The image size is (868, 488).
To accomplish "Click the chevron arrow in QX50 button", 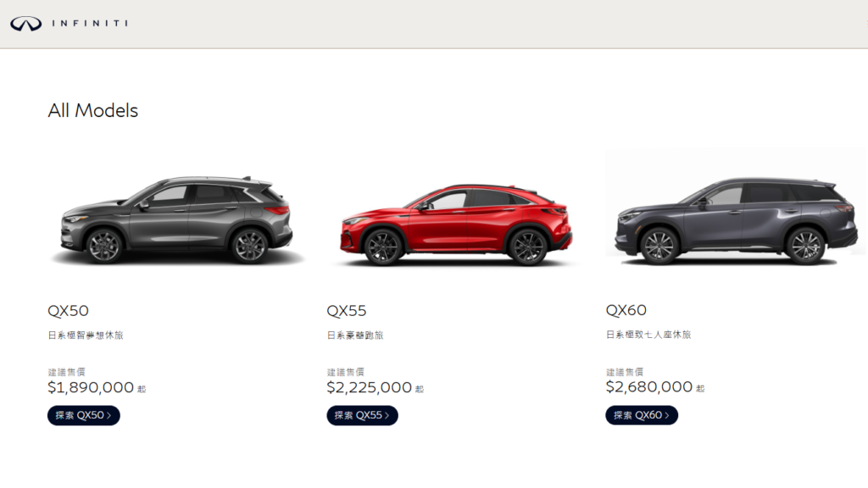I will (109, 415).
